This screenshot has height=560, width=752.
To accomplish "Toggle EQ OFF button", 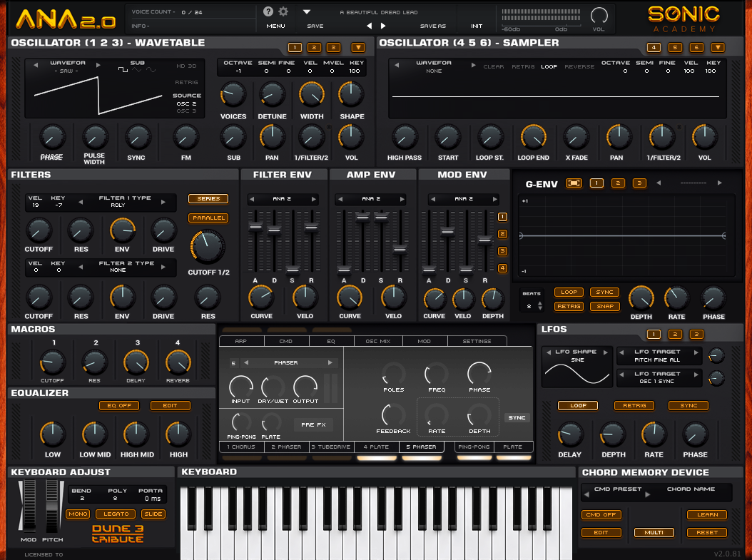I will (119, 406).
